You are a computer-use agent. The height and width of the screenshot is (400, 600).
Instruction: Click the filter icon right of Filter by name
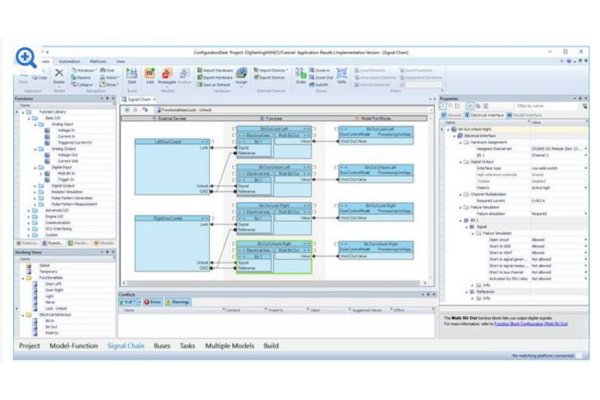(x=584, y=106)
